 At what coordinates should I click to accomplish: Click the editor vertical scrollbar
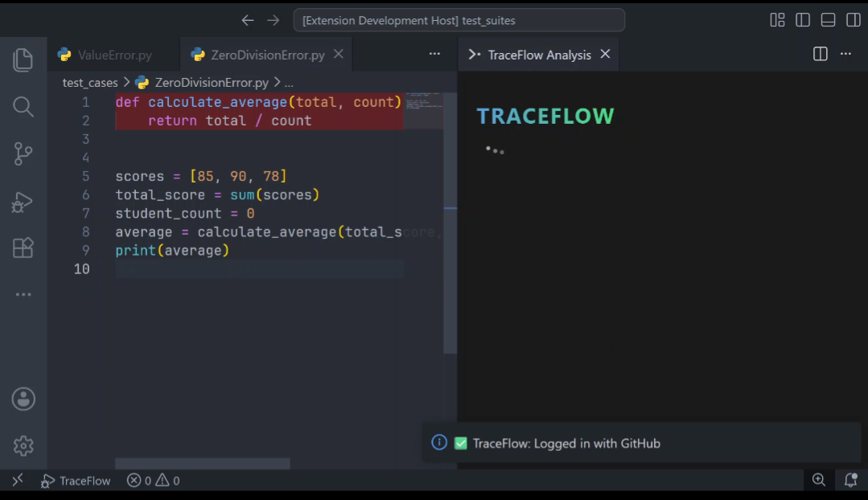[450, 223]
